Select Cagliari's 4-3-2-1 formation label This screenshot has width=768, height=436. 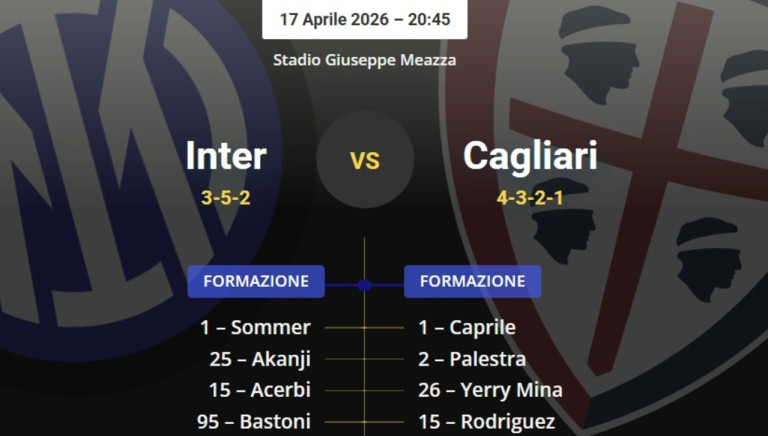(530, 197)
